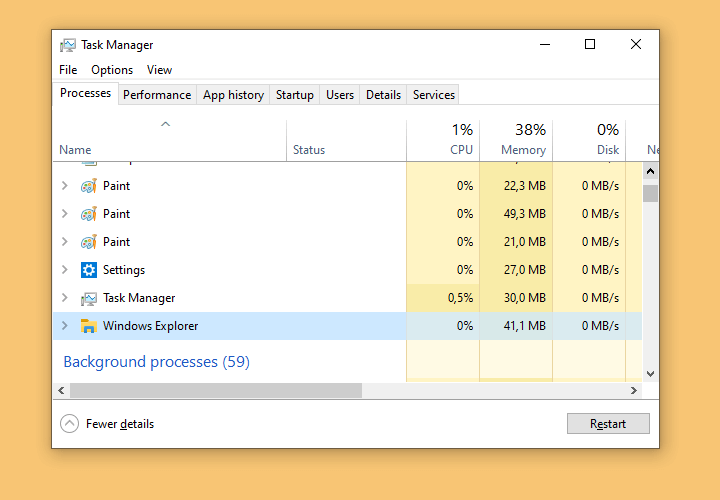Open the View menu
Image resolution: width=720 pixels, height=500 pixels.
(x=159, y=70)
